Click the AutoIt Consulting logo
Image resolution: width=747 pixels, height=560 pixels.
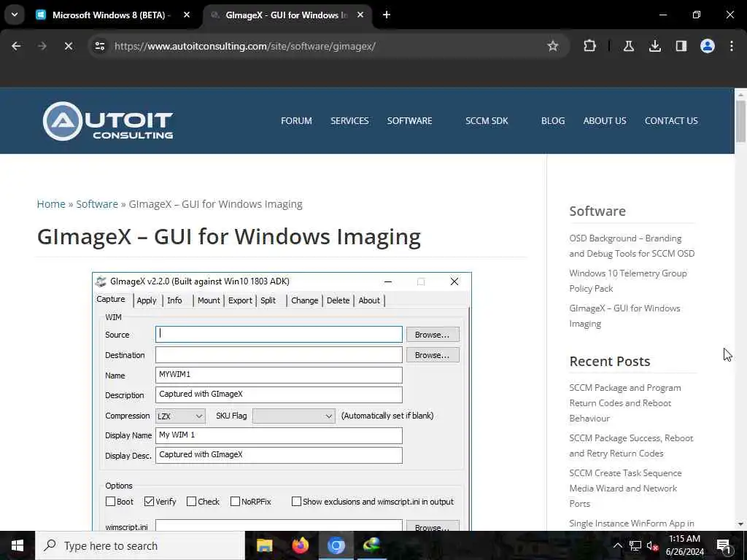[108, 121]
